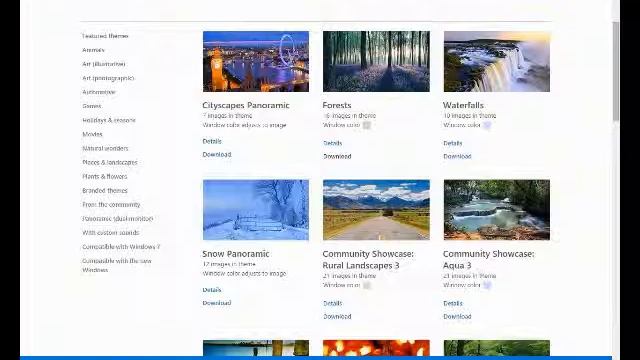Open the Forests title link
Screen dimensions: 640x360
point(337,105)
